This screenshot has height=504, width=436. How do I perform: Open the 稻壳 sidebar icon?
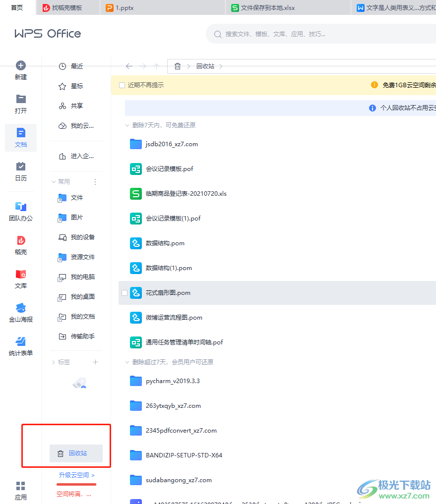click(x=21, y=240)
